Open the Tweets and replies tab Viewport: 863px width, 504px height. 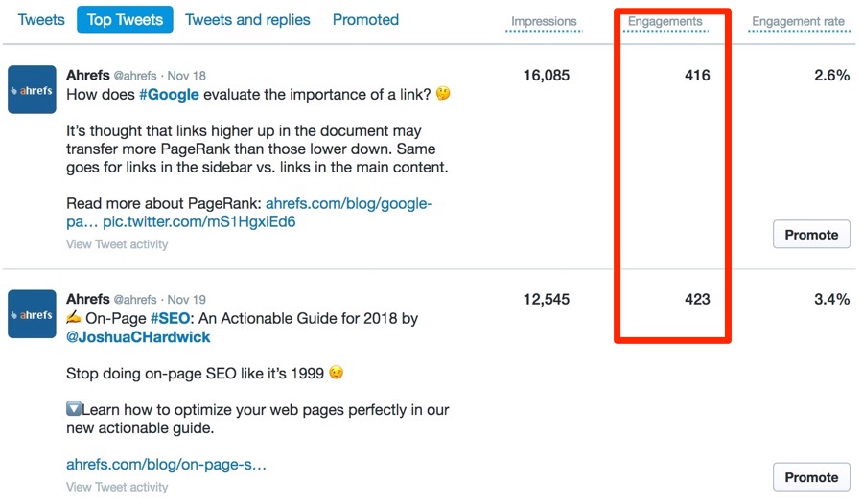pos(247,20)
